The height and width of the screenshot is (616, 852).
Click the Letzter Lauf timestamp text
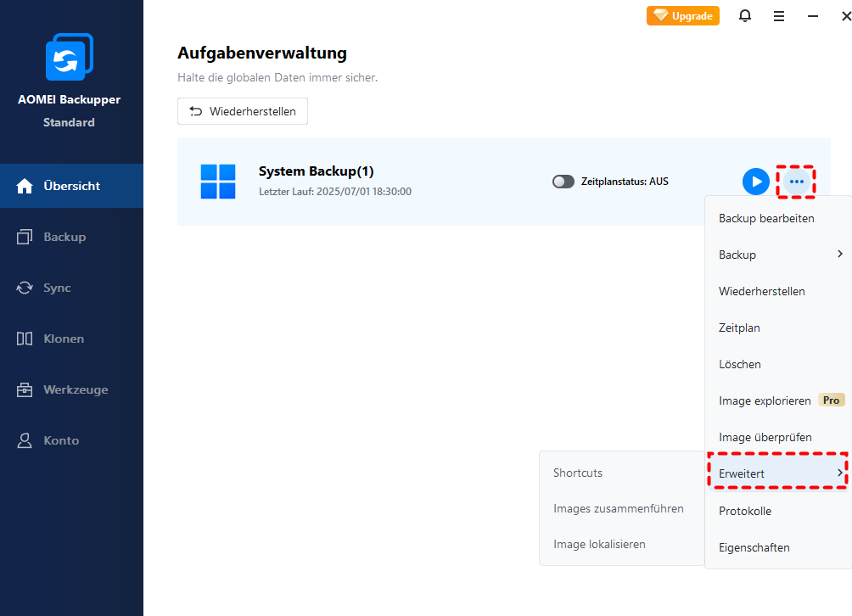click(x=335, y=192)
